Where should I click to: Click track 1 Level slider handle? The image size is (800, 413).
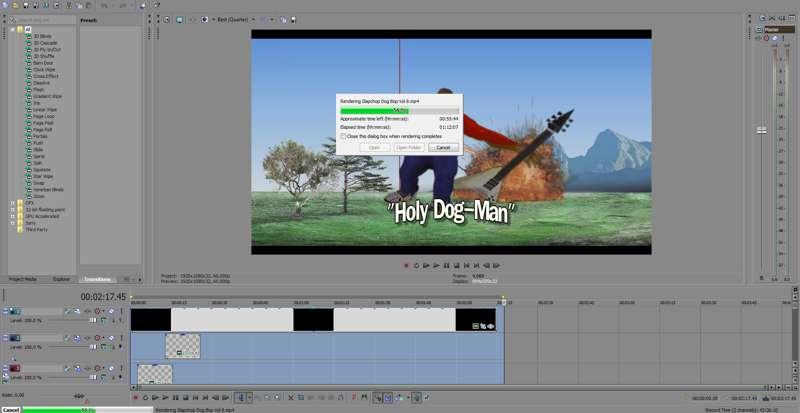pos(93,320)
